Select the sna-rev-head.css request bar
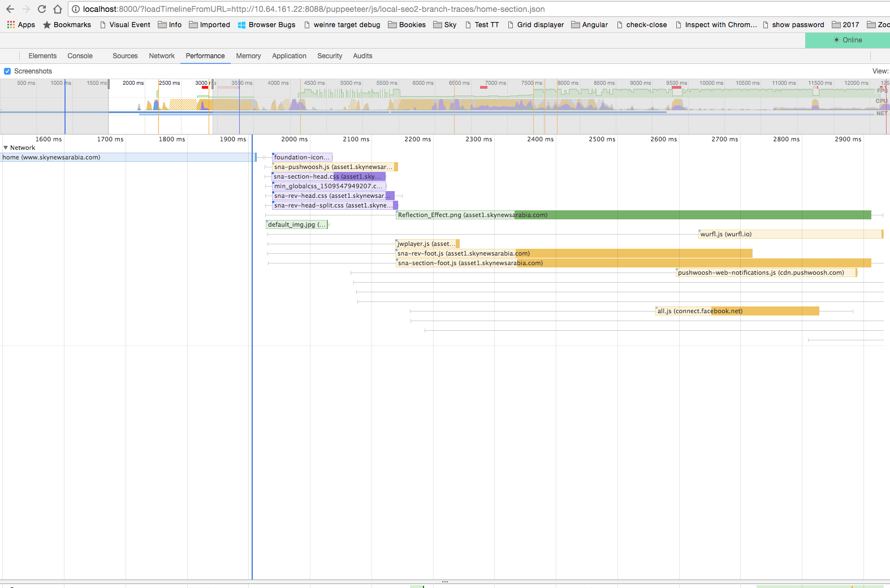Image resolution: width=890 pixels, height=588 pixels. point(333,196)
